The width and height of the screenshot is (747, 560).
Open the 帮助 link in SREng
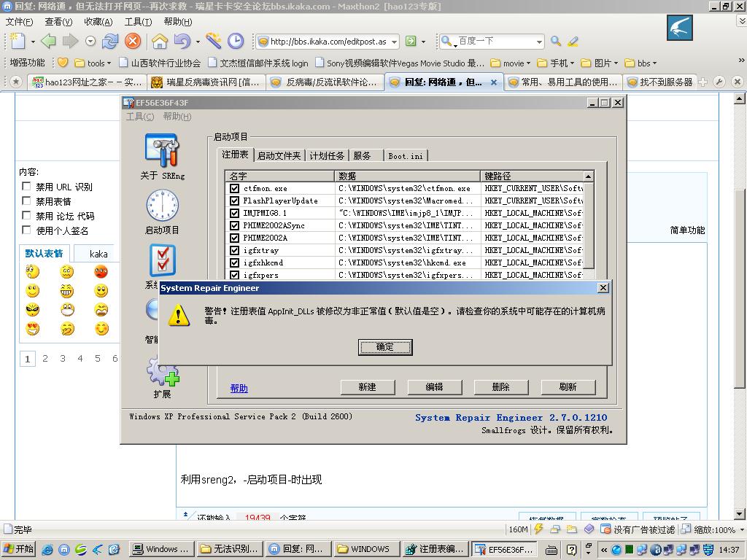tap(239, 388)
